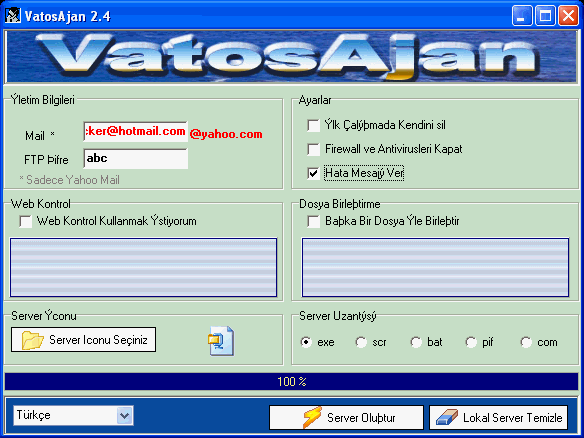Click the lightning bolt icon on Server Oluştur
584x438 pixels.
312,418
